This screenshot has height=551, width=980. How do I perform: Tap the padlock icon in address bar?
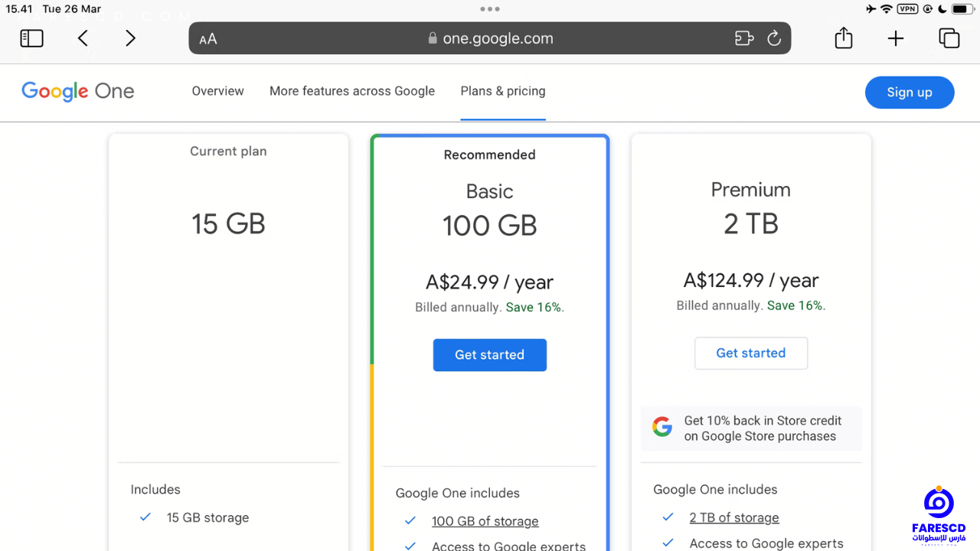[x=433, y=38]
